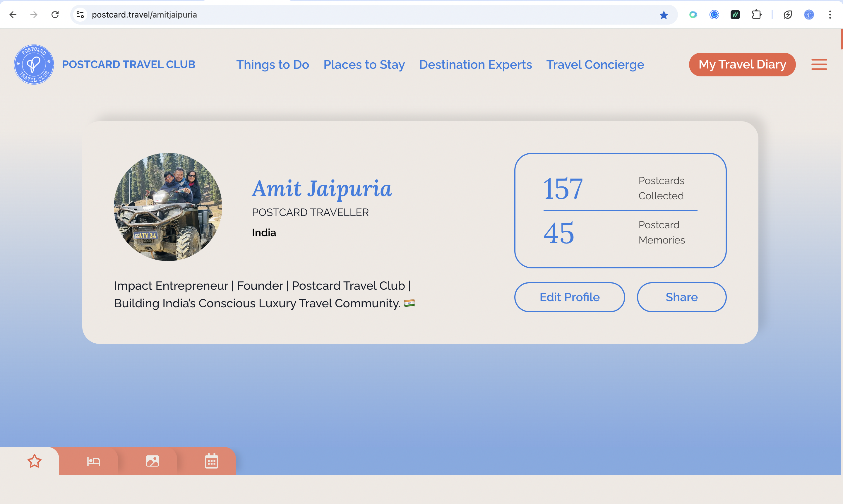Open the calendar tab at the bottom
This screenshot has width=843, height=504.
(211, 461)
